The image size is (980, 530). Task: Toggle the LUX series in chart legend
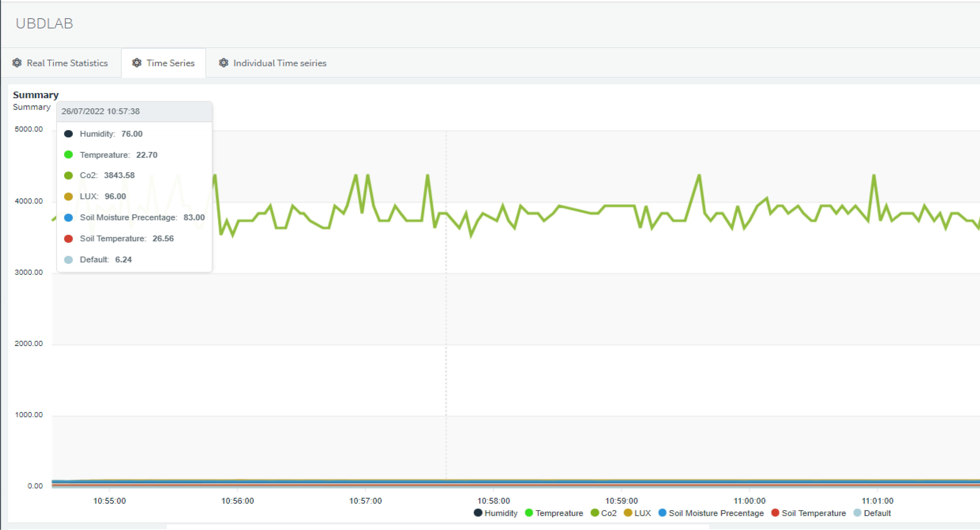click(x=637, y=513)
